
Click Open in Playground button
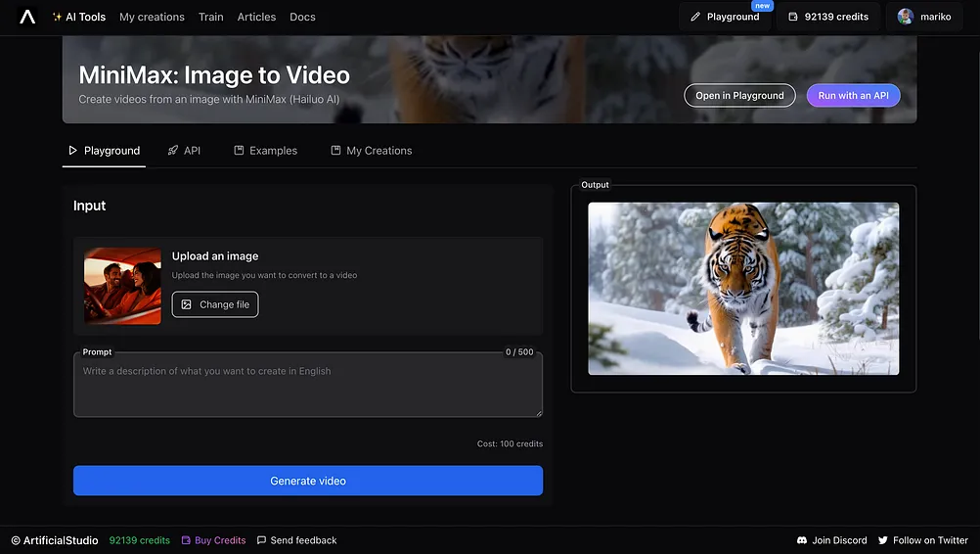click(739, 96)
